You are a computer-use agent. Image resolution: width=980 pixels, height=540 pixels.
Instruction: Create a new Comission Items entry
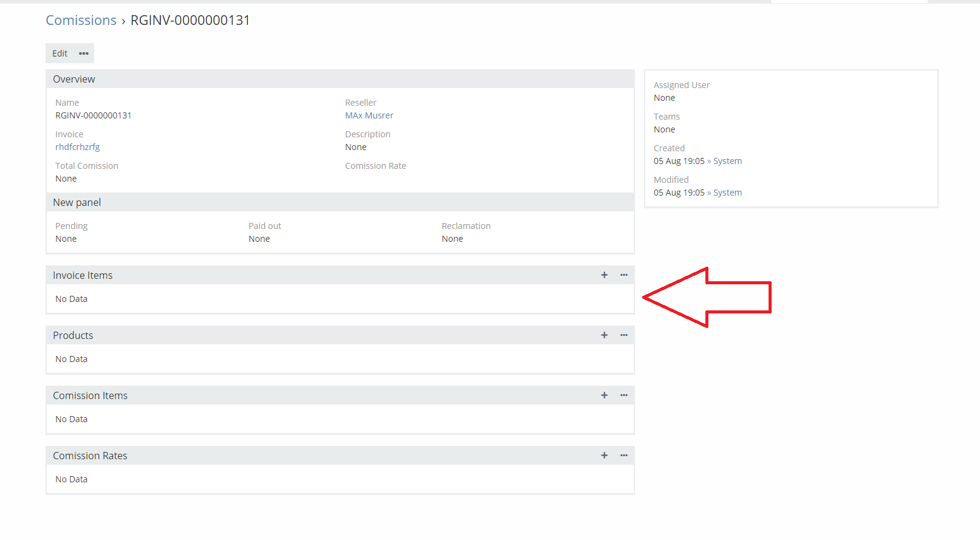pyautogui.click(x=604, y=395)
